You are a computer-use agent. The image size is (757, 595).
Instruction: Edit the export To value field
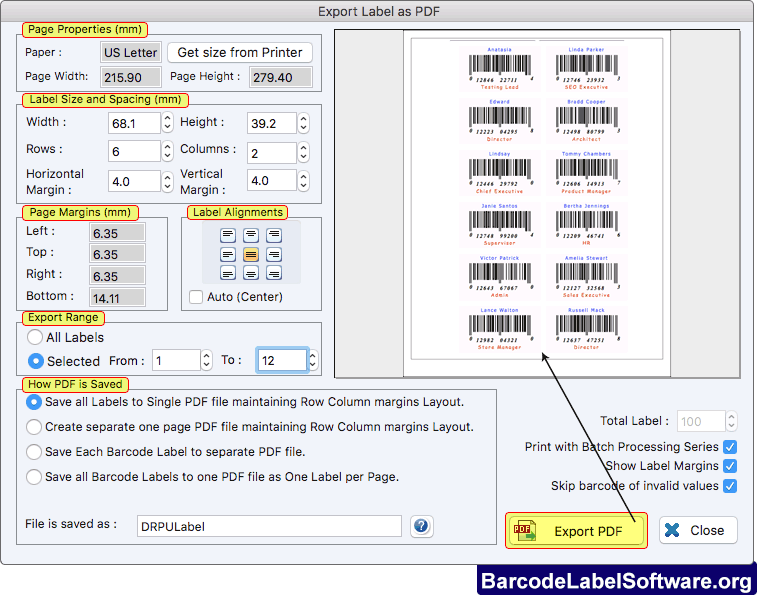[x=282, y=360]
